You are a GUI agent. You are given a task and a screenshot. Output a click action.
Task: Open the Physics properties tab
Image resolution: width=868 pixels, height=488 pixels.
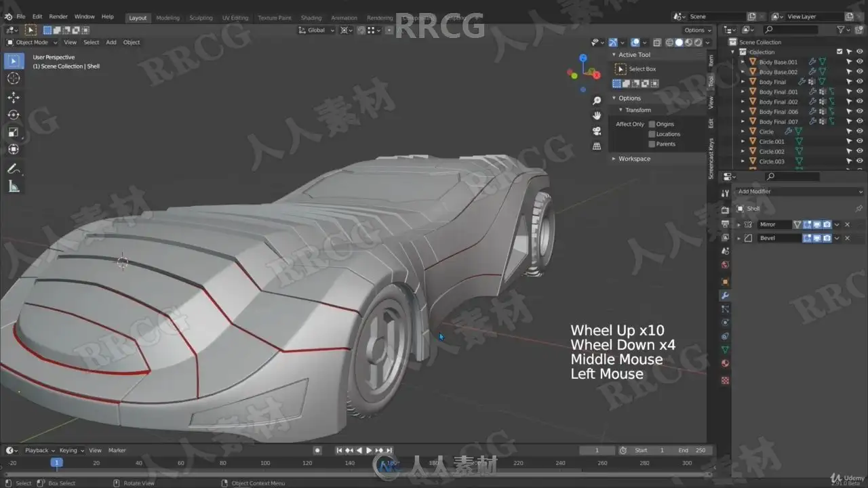pyautogui.click(x=725, y=323)
